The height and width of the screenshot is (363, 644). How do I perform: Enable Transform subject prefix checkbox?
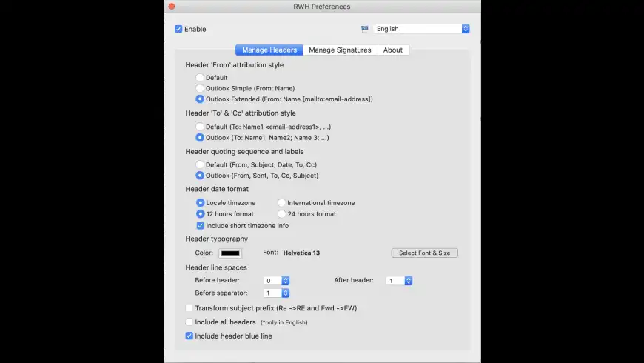189,308
